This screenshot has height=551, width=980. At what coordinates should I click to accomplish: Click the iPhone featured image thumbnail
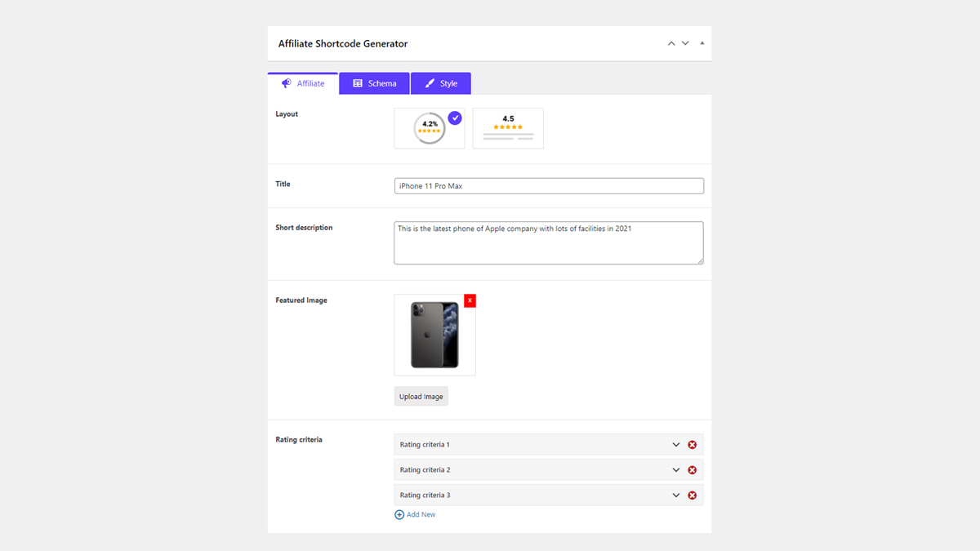pos(434,335)
